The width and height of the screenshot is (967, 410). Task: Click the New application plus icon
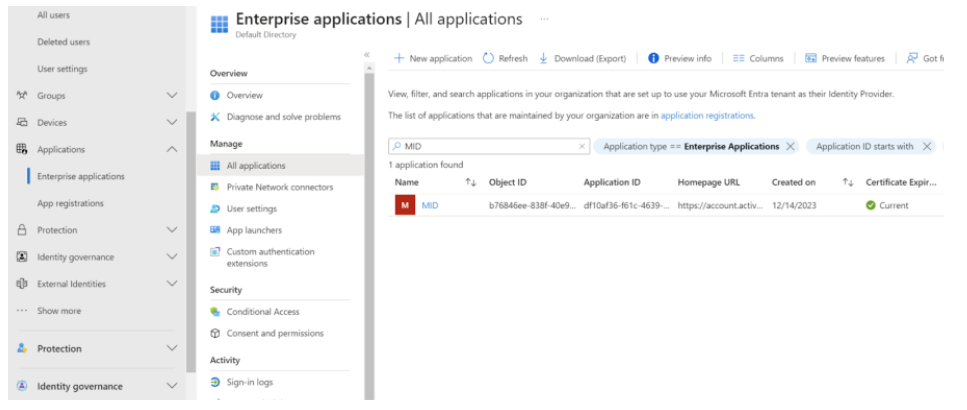[x=398, y=59]
